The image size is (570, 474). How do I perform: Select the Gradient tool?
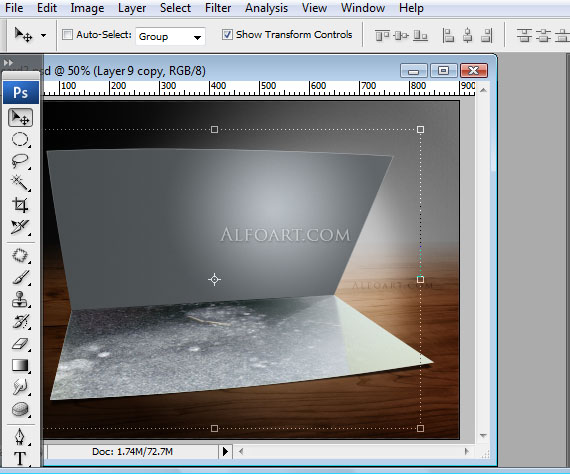(x=20, y=365)
